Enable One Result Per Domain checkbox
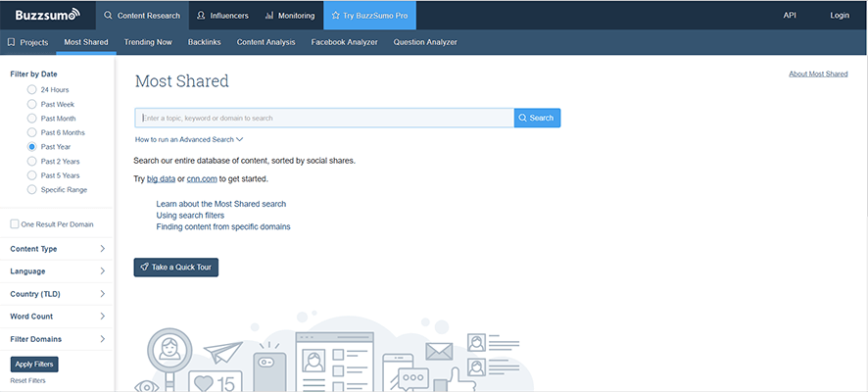Screen dimensions: 868x392 point(15,224)
